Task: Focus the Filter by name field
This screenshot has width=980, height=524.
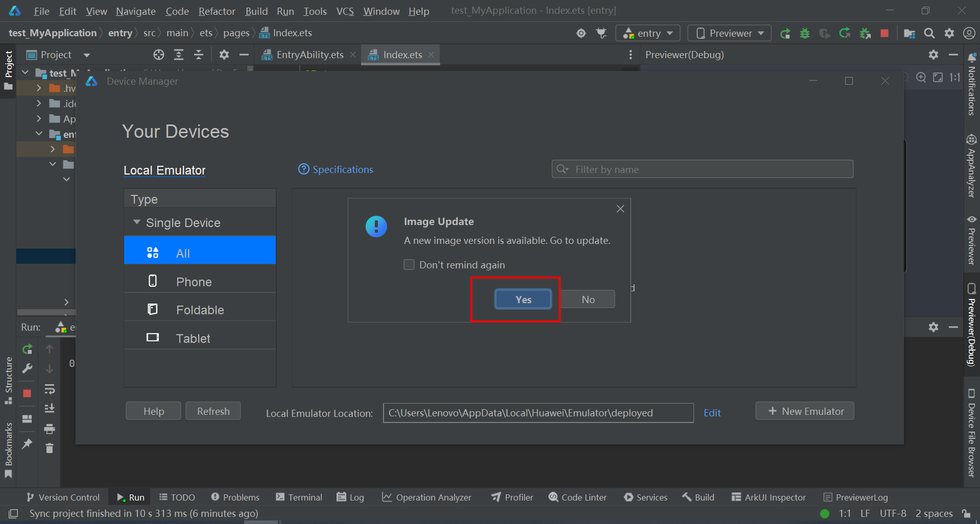Action: click(702, 169)
